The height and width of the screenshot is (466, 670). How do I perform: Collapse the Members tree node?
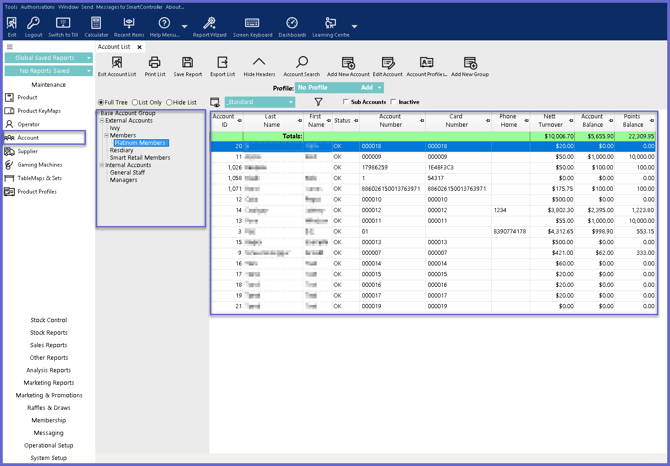click(x=106, y=135)
